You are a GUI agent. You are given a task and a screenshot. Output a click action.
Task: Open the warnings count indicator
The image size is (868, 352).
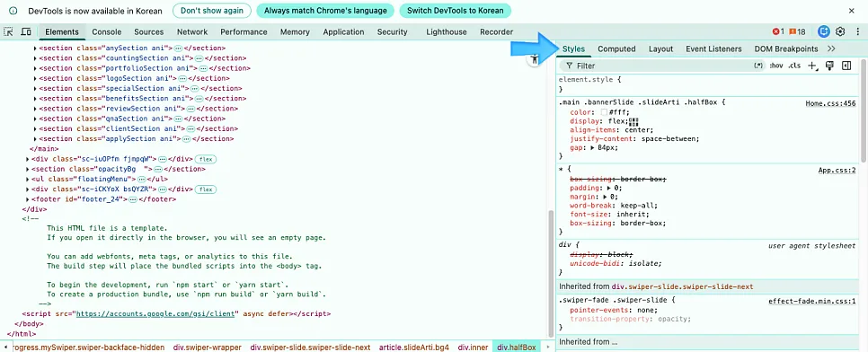(x=798, y=32)
